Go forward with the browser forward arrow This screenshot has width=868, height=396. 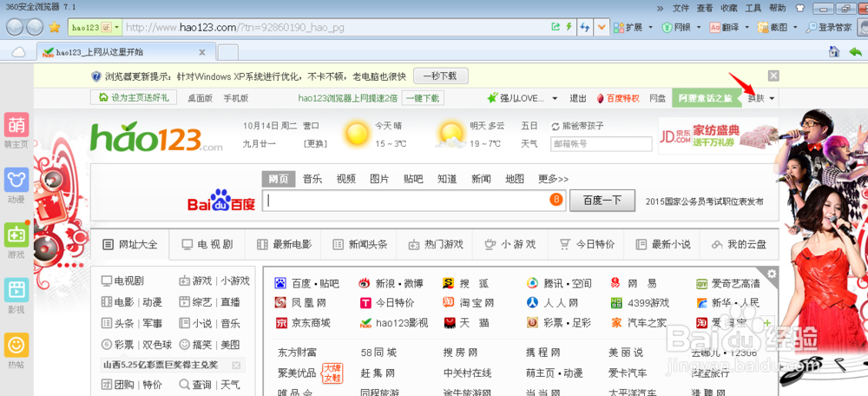coord(35,26)
